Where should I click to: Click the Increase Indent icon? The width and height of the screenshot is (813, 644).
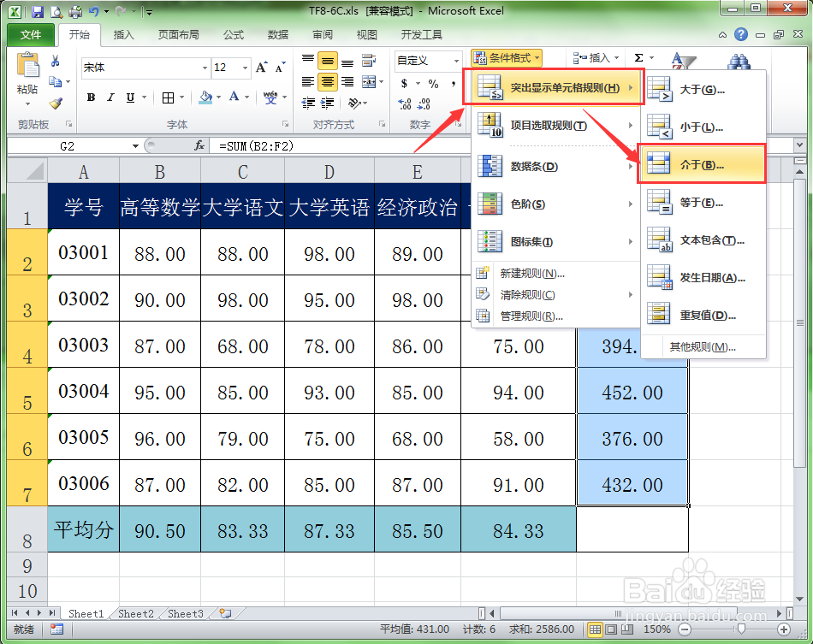[327, 103]
